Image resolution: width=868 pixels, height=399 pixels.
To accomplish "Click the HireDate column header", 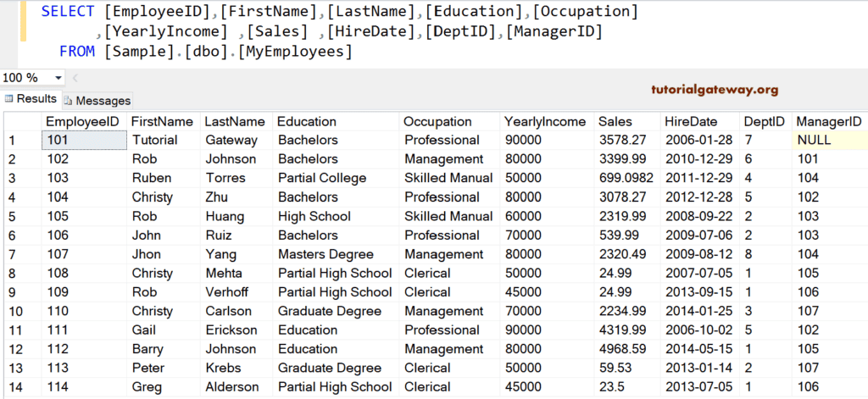I will click(699, 121).
